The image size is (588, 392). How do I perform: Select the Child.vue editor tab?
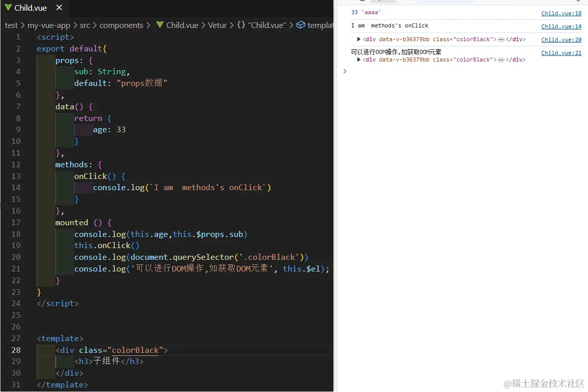pyautogui.click(x=34, y=8)
